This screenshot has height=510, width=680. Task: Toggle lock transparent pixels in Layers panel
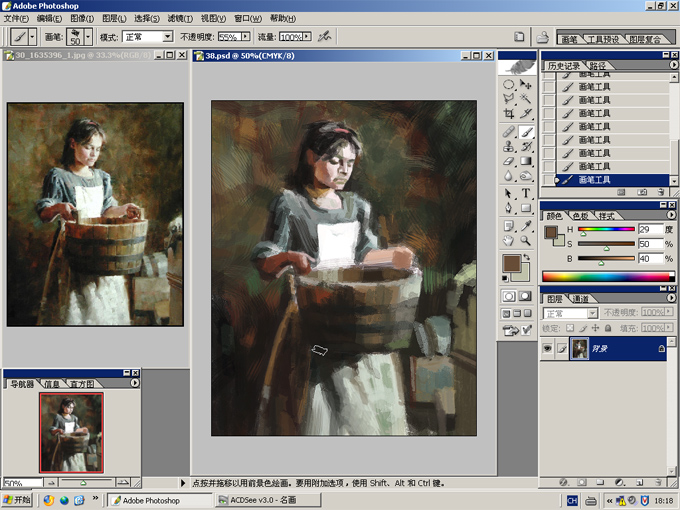(570, 328)
